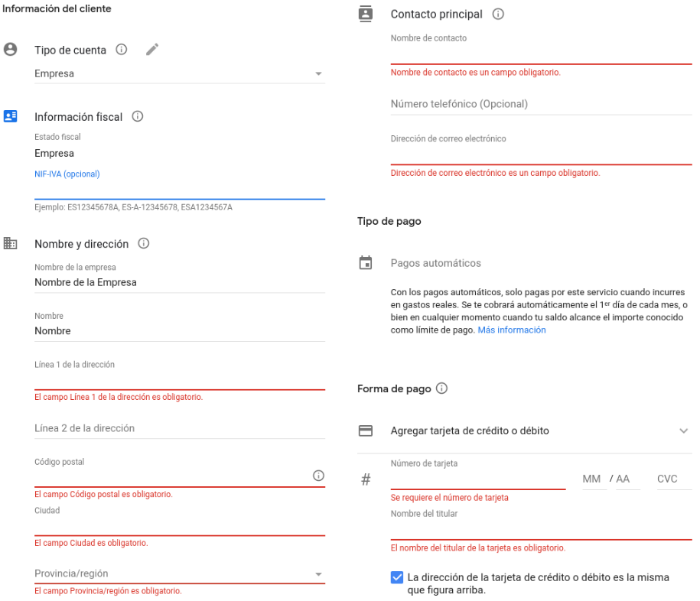Open the info icon for Contacto principal

(498, 14)
